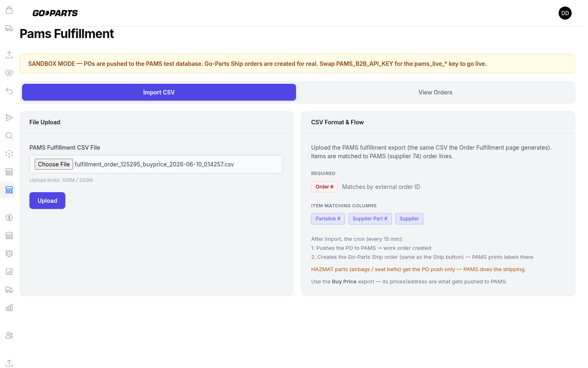Click the 'Use the Buy Price export' note
This screenshot has width=588, height=368.
click(409, 282)
